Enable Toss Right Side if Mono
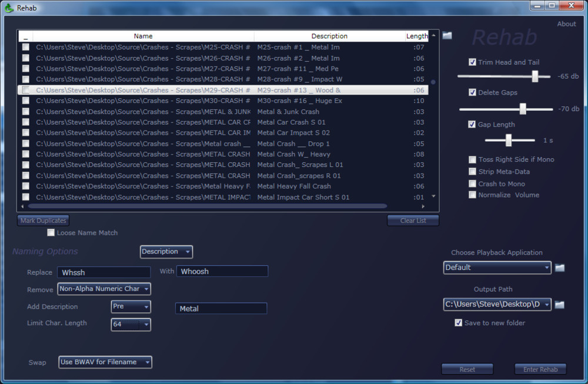 point(473,160)
